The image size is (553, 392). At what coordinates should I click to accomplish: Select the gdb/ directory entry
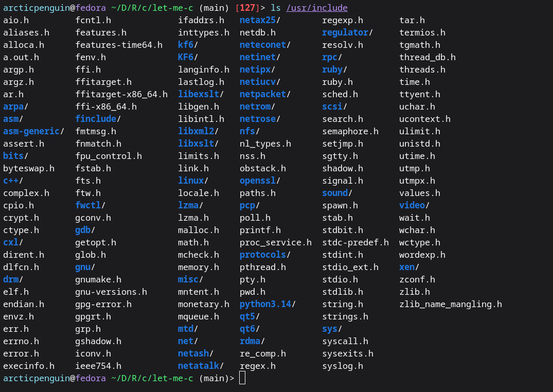(x=85, y=230)
